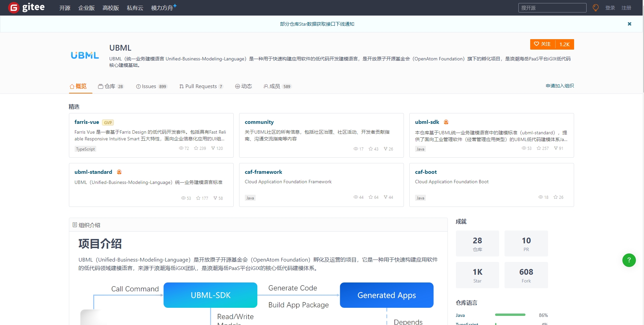Click watch eye icon on farris-vue
This screenshot has width=644, height=325.
[x=181, y=148]
